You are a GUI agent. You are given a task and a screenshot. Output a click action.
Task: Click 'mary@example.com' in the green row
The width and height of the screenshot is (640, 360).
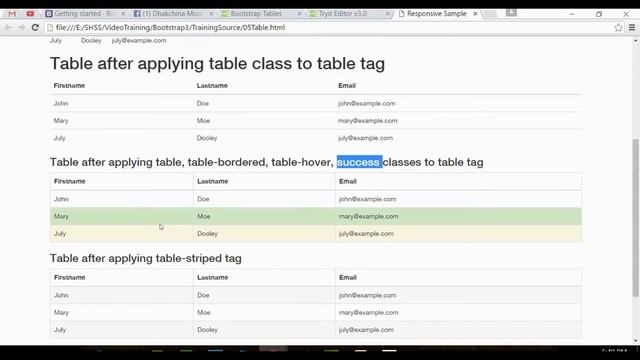coord(369,217)
